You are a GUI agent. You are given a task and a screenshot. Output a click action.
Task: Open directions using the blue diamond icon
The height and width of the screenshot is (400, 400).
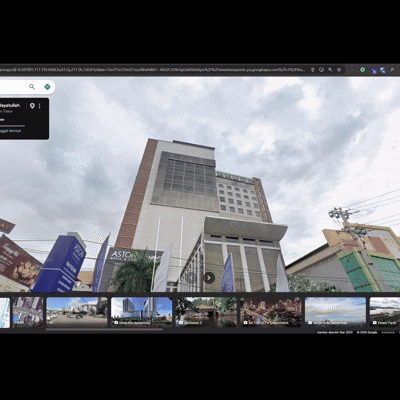[47, 87]
